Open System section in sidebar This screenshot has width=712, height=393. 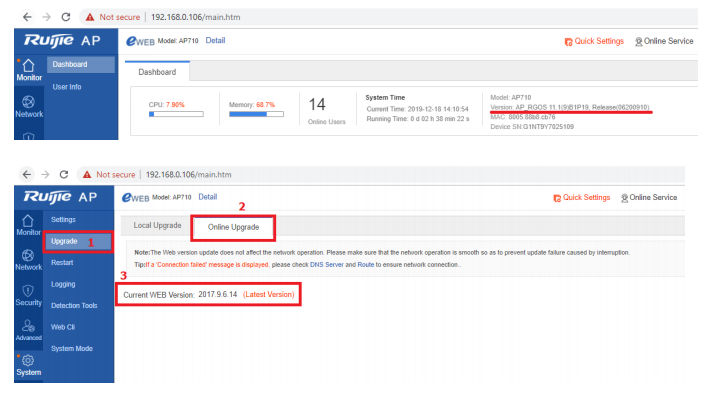[x=28, y=366]
